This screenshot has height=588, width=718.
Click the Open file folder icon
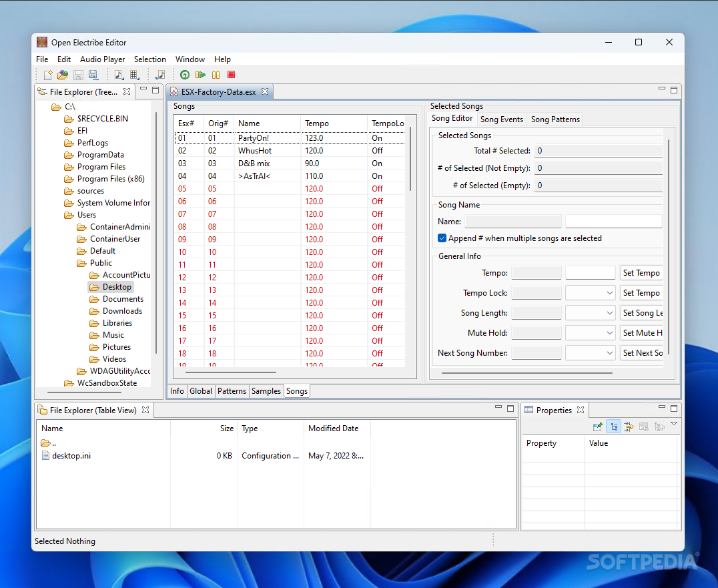click(x=63, y=75)
